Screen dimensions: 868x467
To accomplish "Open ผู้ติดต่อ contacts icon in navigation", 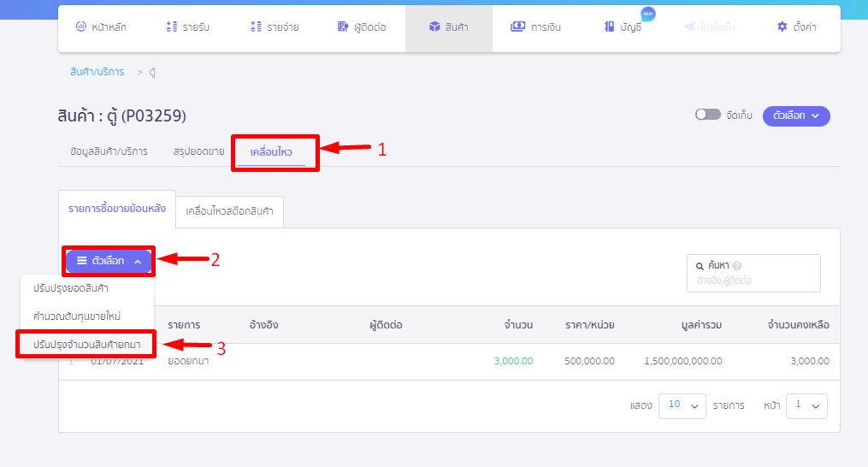I will tap(343, 27).
